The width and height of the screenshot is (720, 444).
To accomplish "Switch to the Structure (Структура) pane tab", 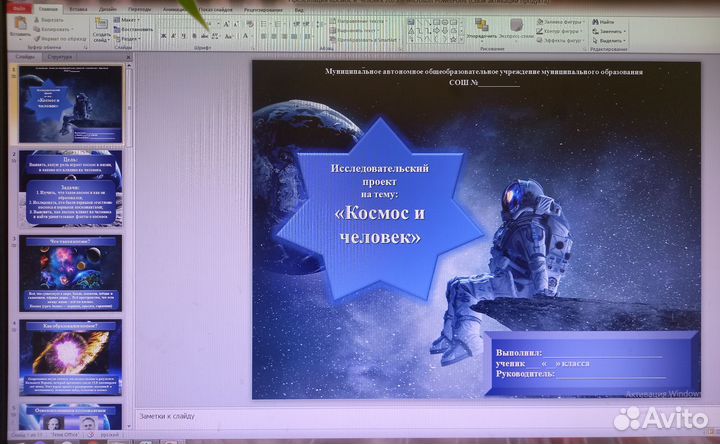I will [x=60, y=57].
